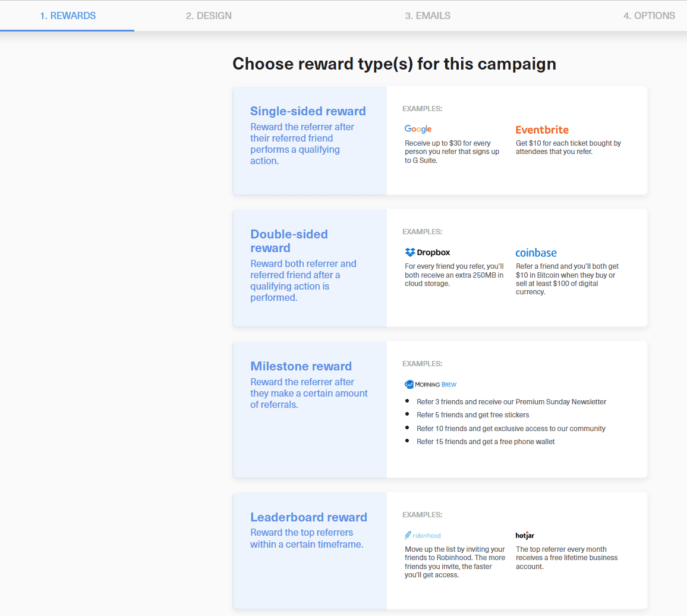This screenshot has height=616, width=687.
Task: Click the Dropbox logo
Action: (x=427, y=252)
